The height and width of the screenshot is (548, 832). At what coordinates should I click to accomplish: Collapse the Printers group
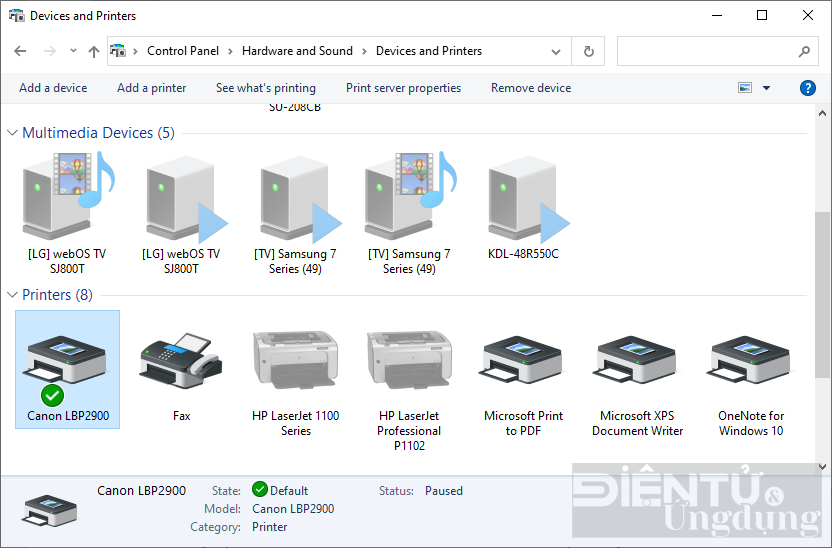tap(13, 295)
